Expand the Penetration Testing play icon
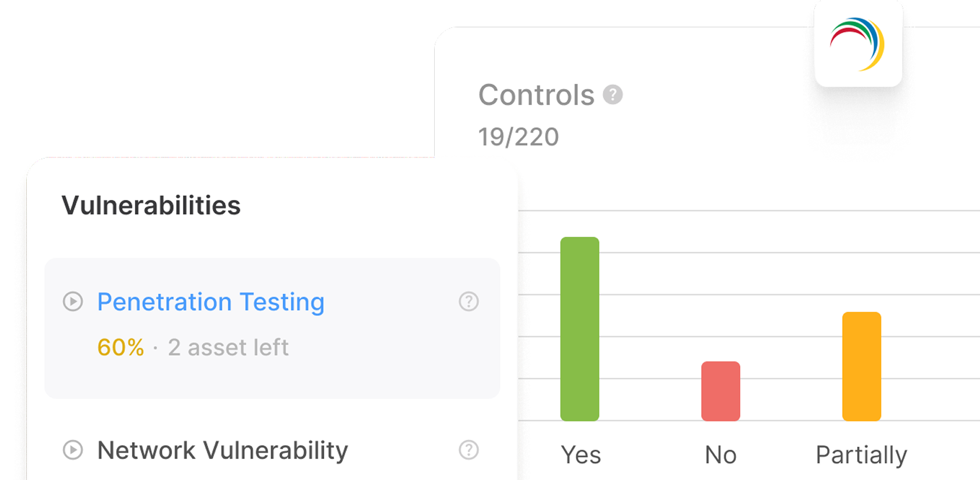The image size is (980, 480). tap(73, 302)
